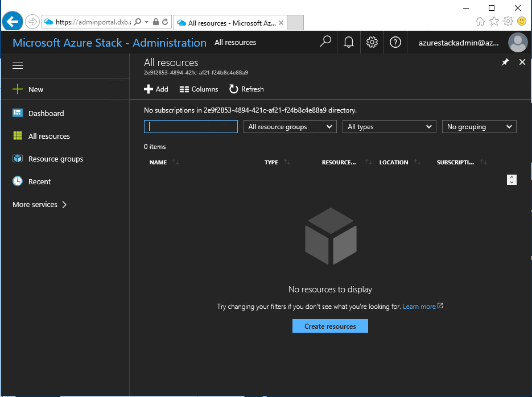Image resolution: width=532 pixels, height=397 pixels.
Task: Click the Dashboard icon in sidebar
Action: [x=18, y=113]
